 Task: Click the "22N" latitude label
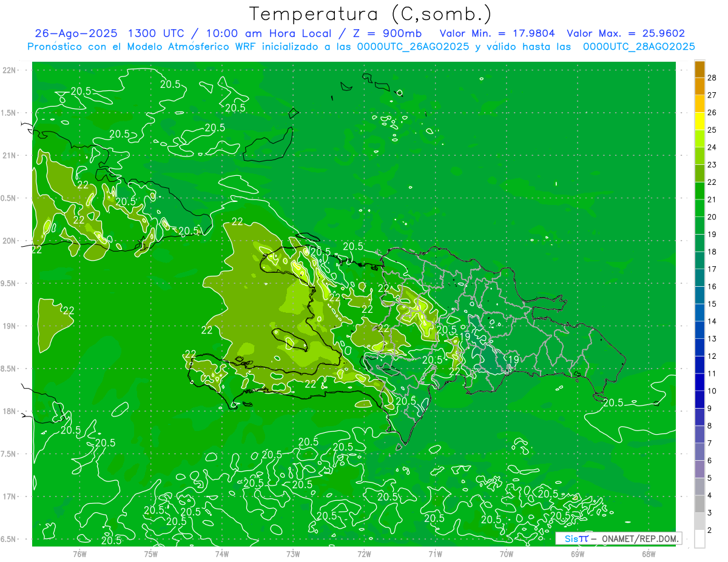coord(9,70)
